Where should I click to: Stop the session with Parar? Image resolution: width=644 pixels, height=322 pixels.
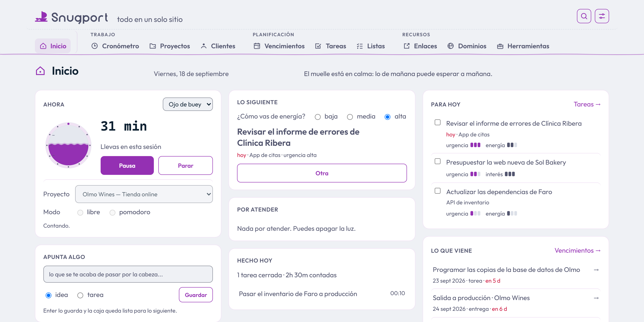click(x=186, y=165)
